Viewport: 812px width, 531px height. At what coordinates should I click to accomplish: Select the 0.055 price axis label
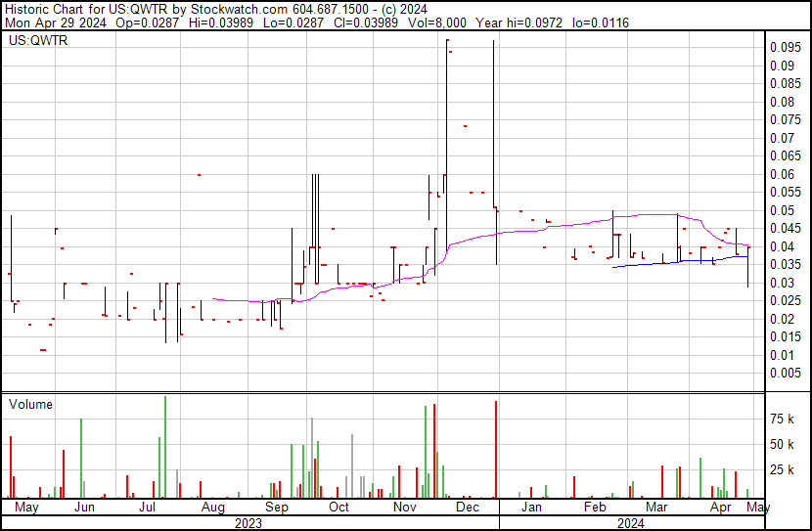(786, 193)
